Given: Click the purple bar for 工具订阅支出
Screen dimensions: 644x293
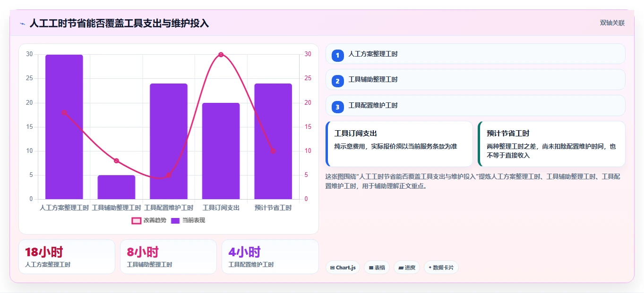Looking at the screenshot, I should 221,151.
